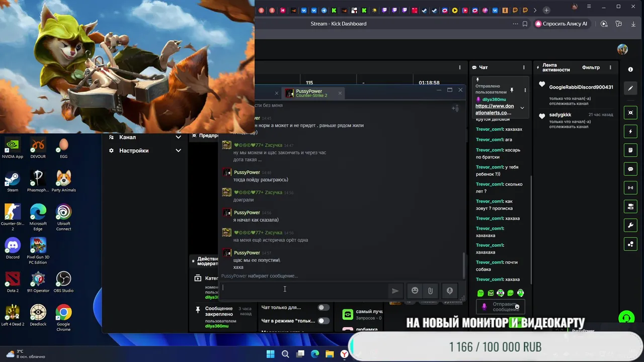Open Discord desktop shortcut

[x=13, y=248]
